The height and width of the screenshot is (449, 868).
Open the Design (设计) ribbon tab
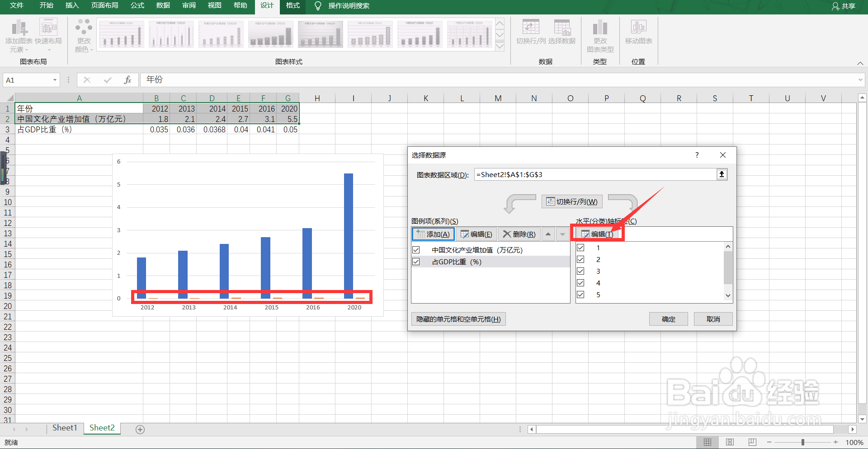[267, 6]
